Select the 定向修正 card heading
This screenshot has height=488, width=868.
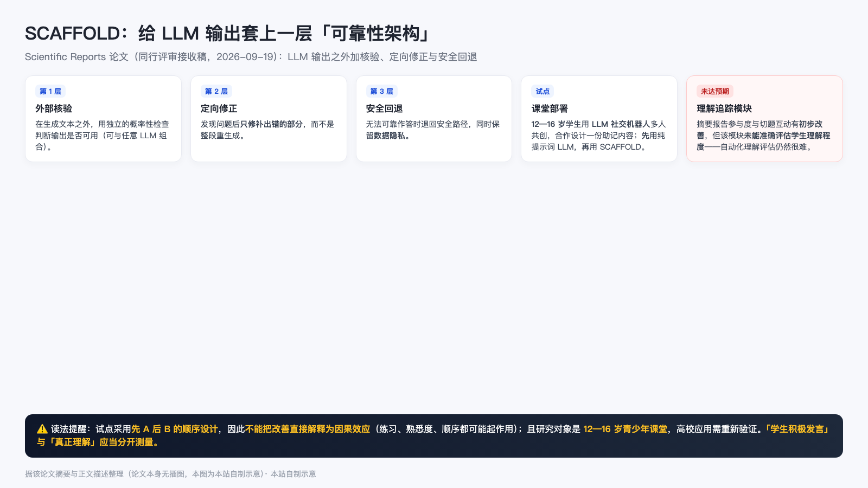coord(219,108)
